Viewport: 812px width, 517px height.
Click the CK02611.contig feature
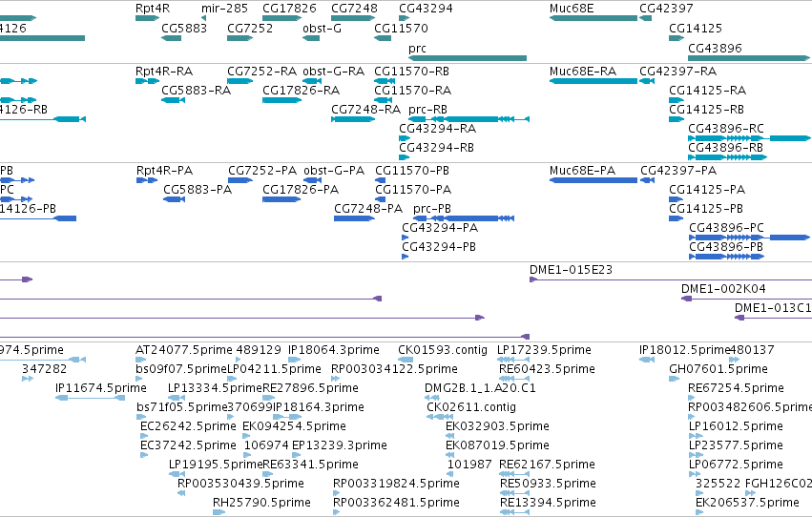[440, 417]
